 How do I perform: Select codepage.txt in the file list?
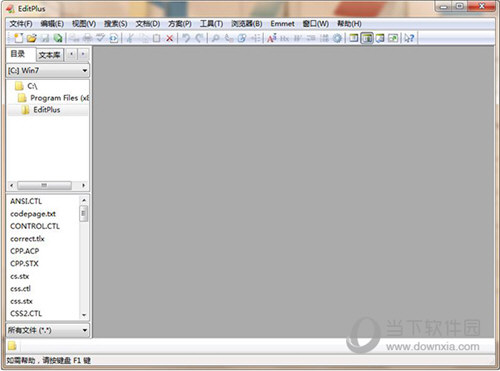[33, 214]
